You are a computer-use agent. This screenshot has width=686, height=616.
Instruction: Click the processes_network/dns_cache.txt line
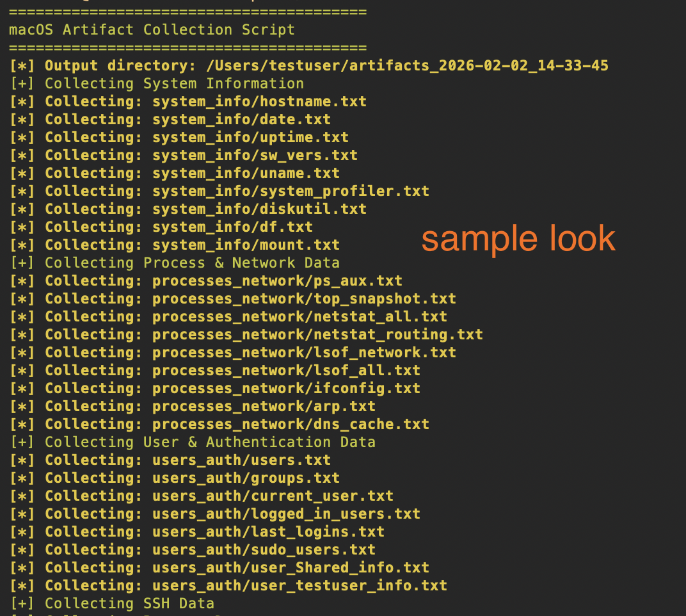click(291, 425)
